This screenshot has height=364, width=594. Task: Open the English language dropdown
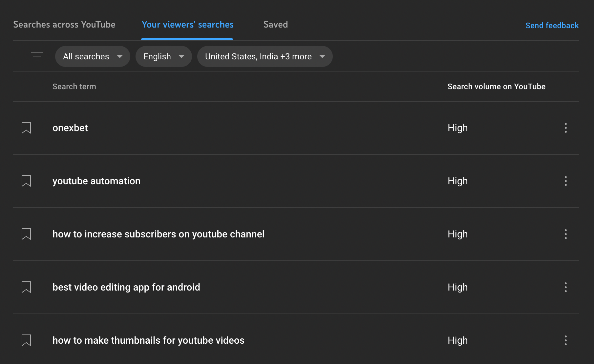(164, 56)
